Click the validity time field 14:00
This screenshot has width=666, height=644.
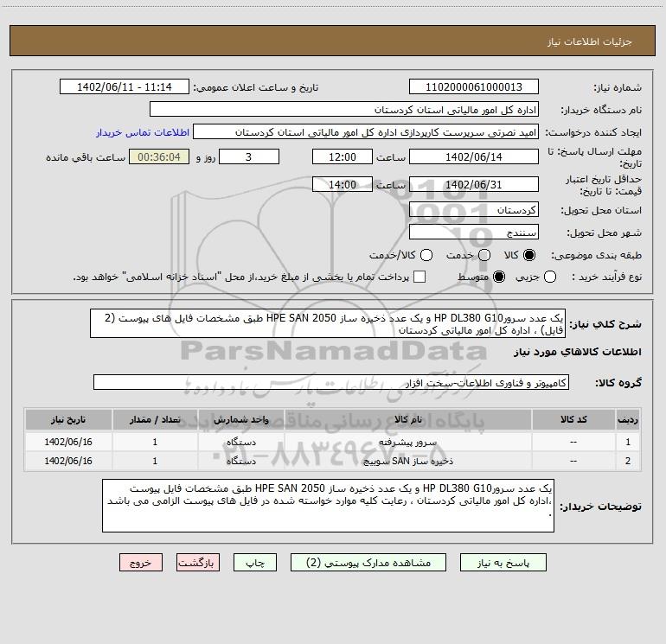(x=343, y=185)
